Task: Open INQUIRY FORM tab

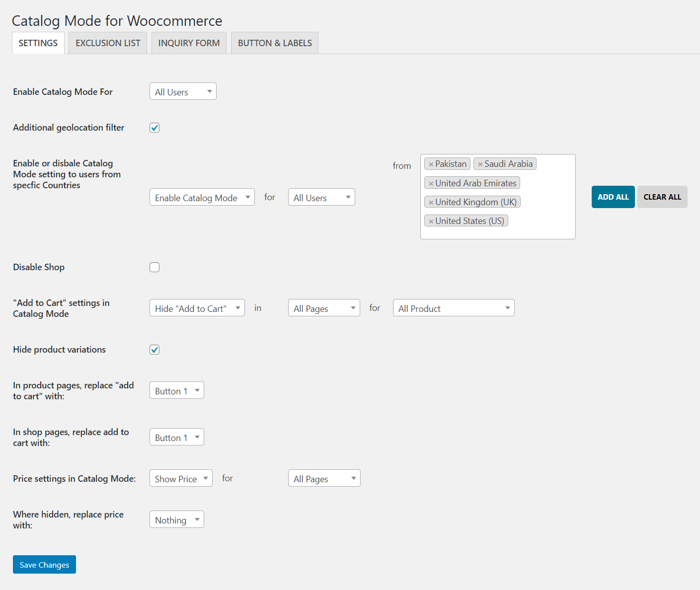Action: click(x=189, y=43)
